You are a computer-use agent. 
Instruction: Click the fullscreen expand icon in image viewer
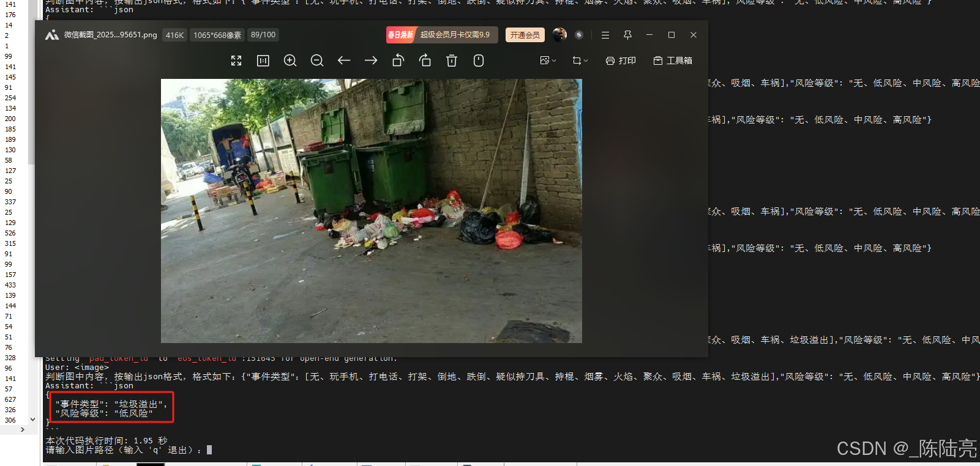tap(236, 61)
